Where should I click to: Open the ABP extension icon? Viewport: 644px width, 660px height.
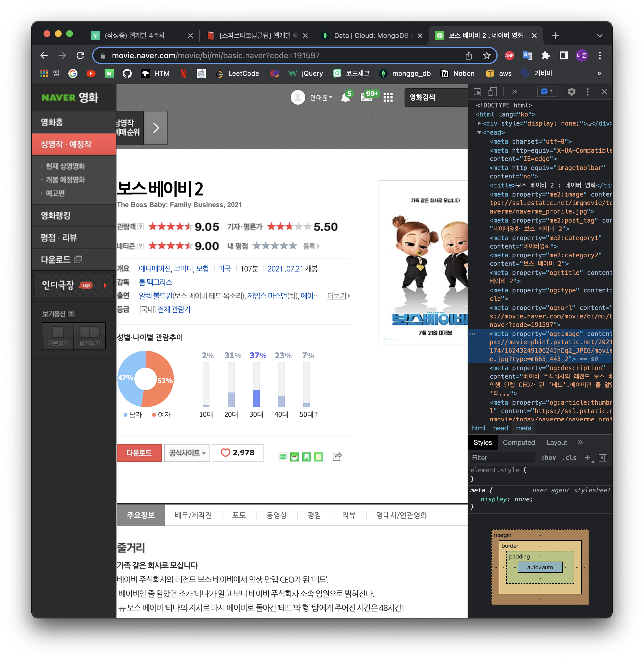click(x=509, y=55)
